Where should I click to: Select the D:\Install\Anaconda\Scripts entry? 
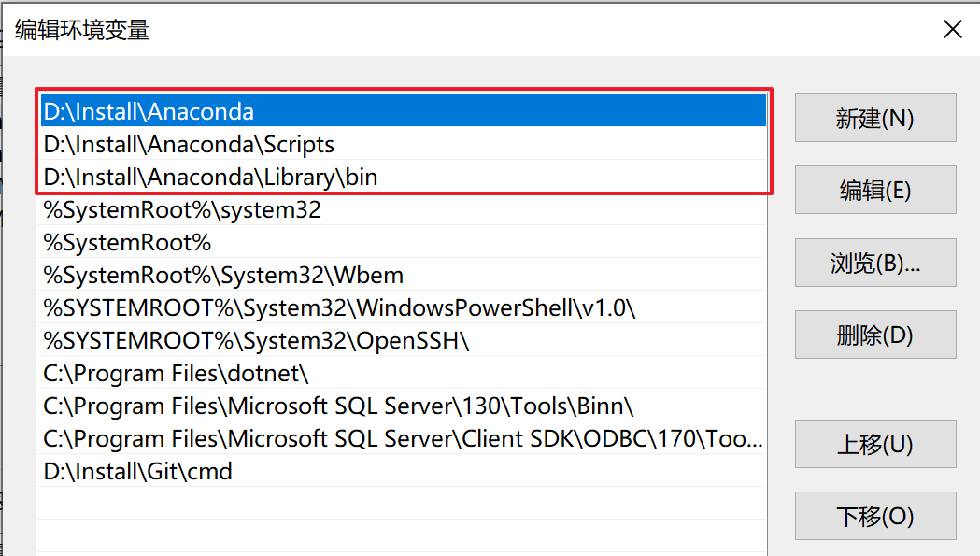pos(404,144)
